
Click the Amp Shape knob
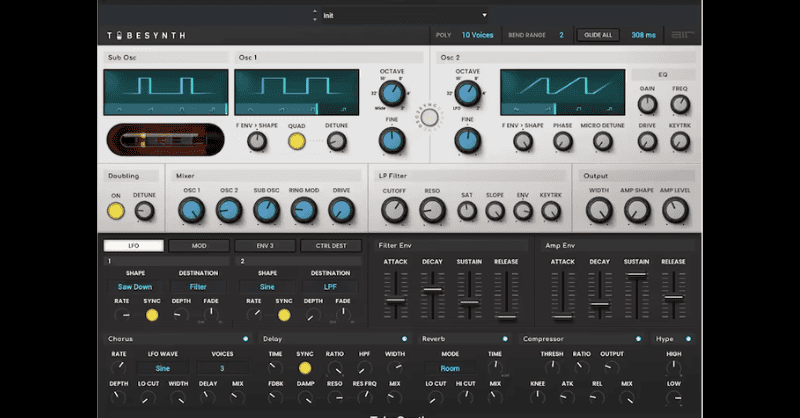pos(637,210)
